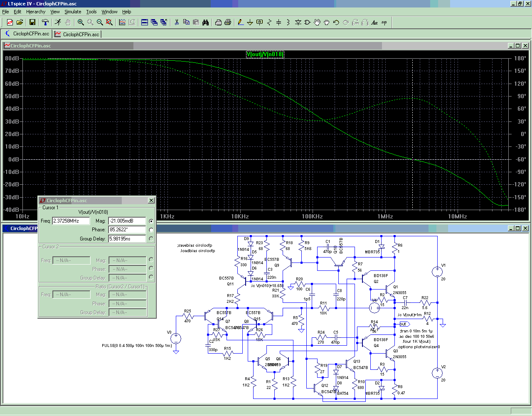Click the '.ac dec 100 10 50e6' directive

pos(416,337)
